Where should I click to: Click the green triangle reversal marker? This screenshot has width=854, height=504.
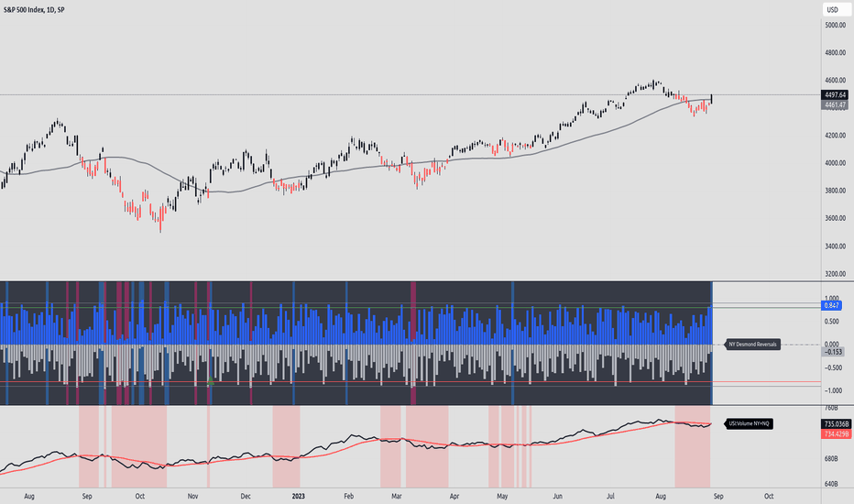[x=210, y=381]
